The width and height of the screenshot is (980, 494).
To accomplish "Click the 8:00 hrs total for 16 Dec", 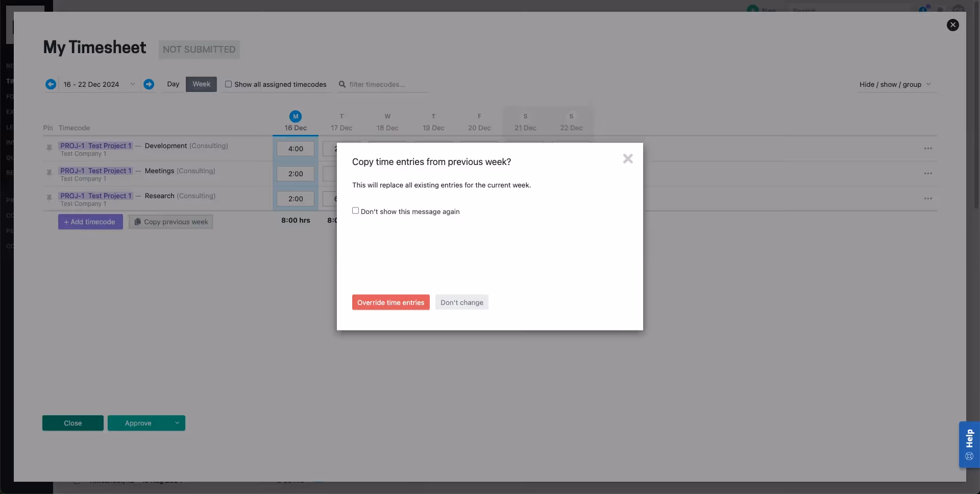I will (296, 220).
